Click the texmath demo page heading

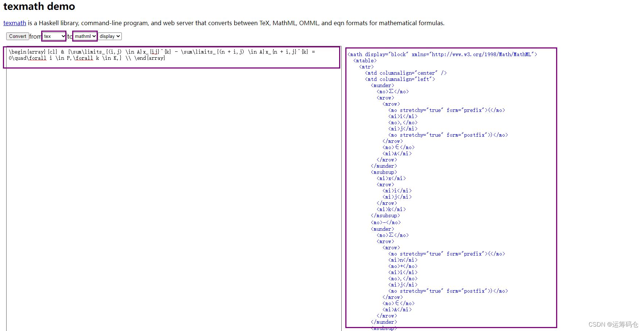point(39,7)
